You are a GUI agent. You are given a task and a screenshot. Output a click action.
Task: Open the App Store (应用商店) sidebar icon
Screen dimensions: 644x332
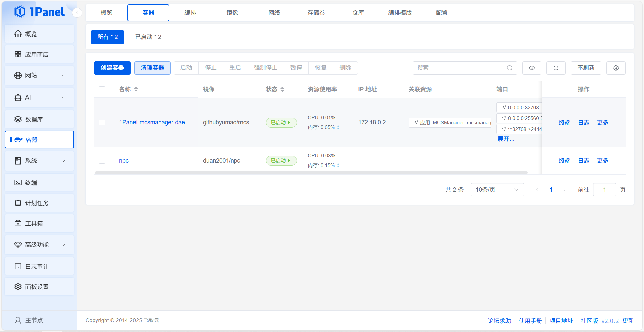18,54
